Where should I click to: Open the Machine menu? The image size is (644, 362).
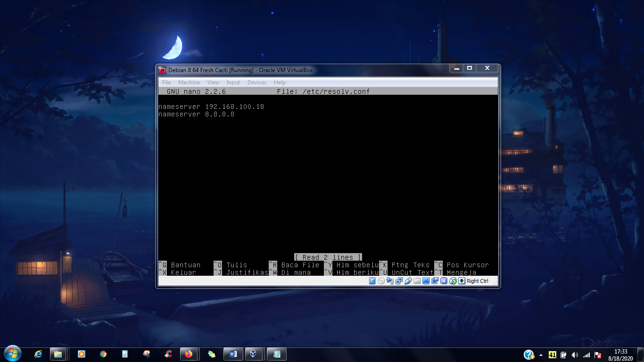189,82
